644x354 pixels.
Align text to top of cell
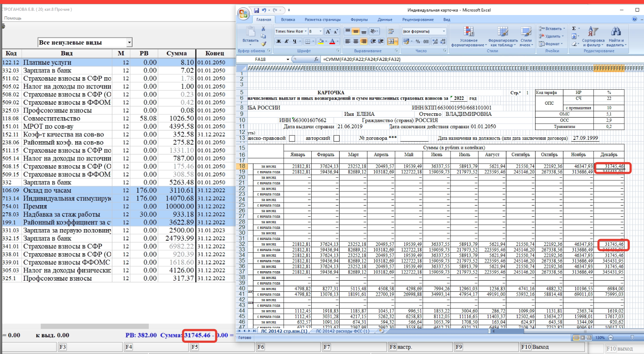tap(348, 31)
